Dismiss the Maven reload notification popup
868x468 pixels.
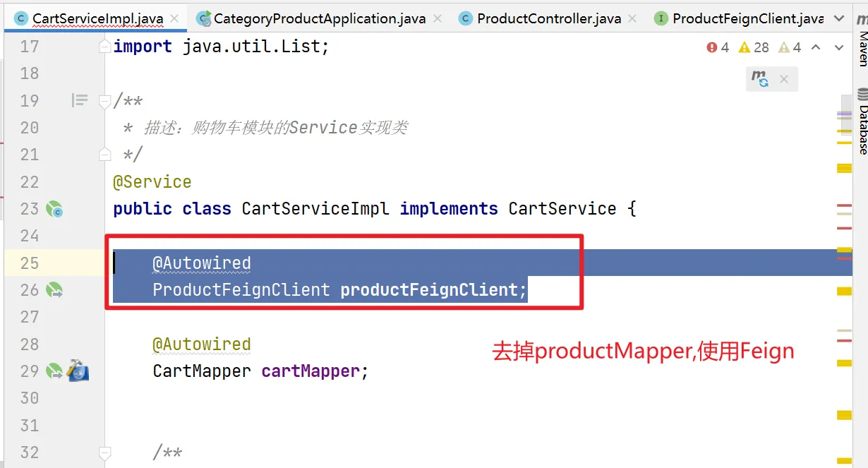point(783,79)
